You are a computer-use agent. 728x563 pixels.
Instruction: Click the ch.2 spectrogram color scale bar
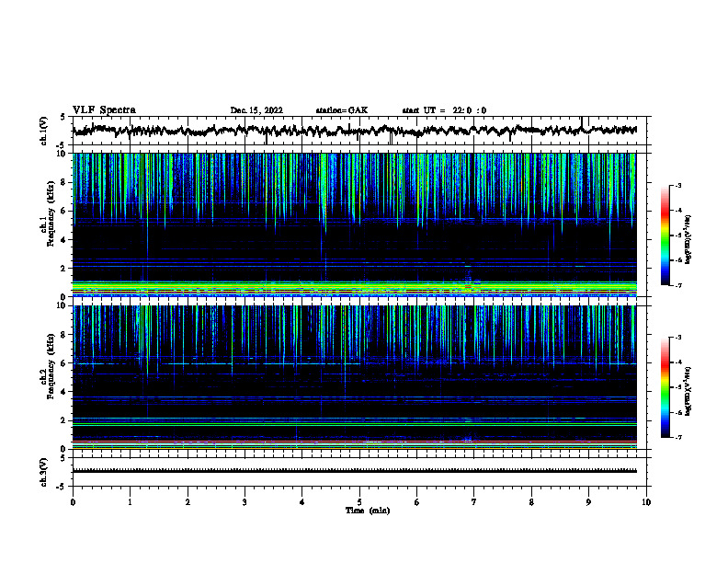coord(665,387)
